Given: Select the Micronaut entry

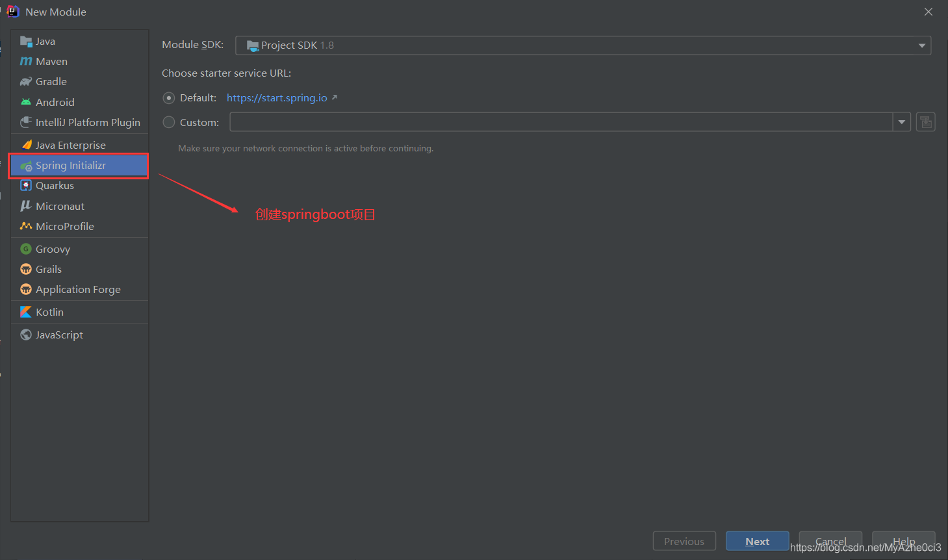Looking at the screenshot, I should click(x=79, y=206).
